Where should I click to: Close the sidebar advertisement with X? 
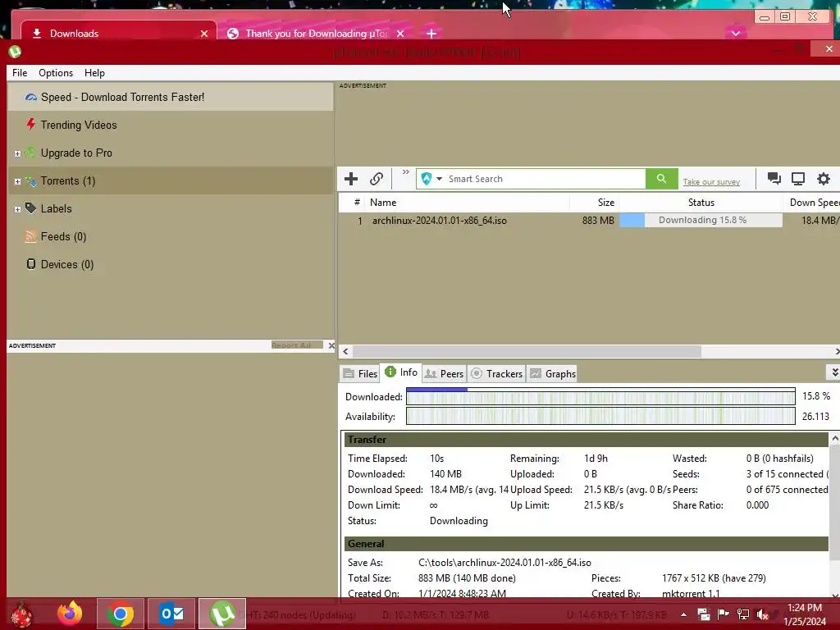point(331,345)
